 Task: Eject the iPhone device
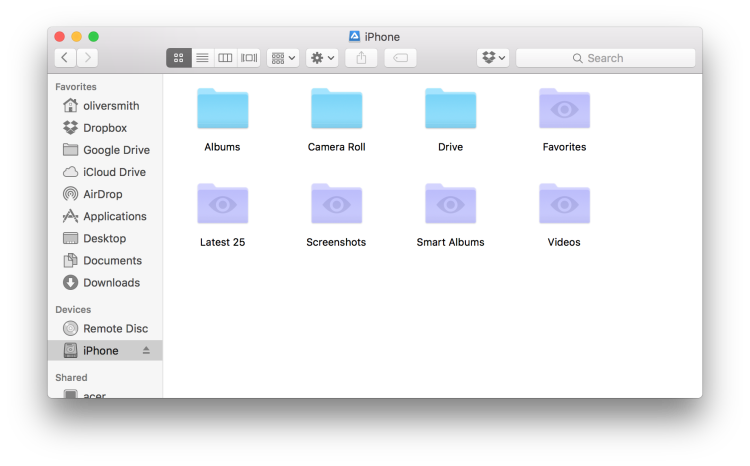pyautogui.click(x=146, y=350)
